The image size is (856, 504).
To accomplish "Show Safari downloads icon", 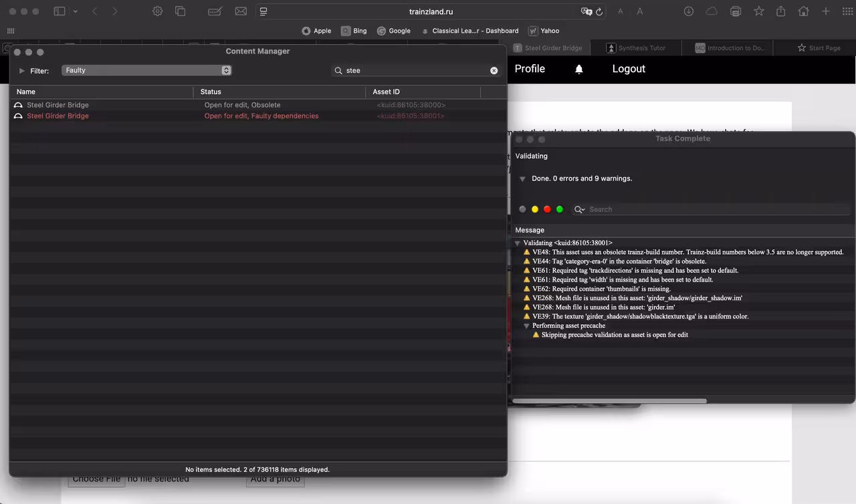I will (x=688, y=11).
